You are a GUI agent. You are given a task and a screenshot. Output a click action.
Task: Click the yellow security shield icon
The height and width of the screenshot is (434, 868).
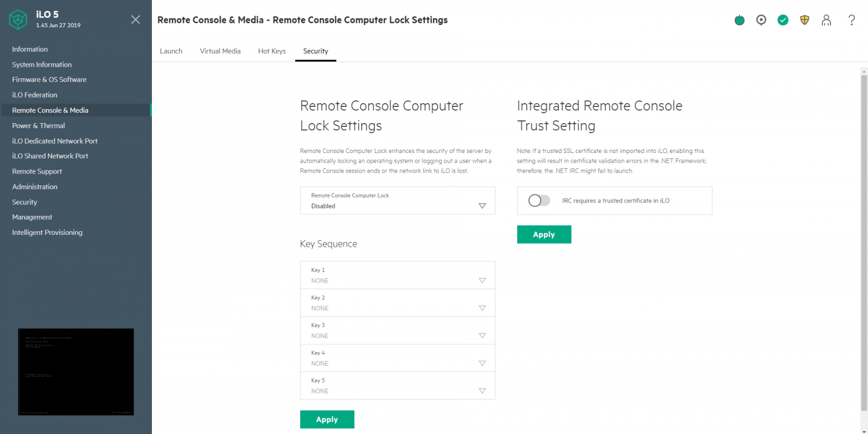point(805,20)
